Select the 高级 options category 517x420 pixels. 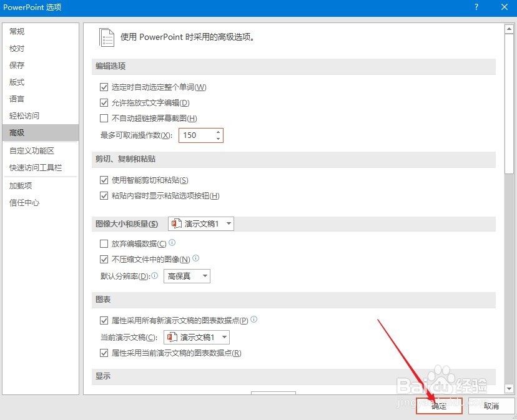(41, 132)
